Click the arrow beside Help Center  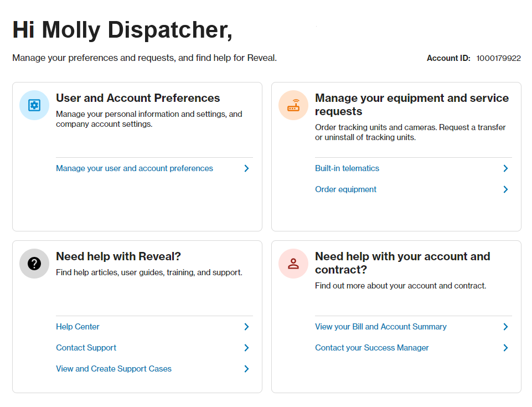tap(246, 327)
